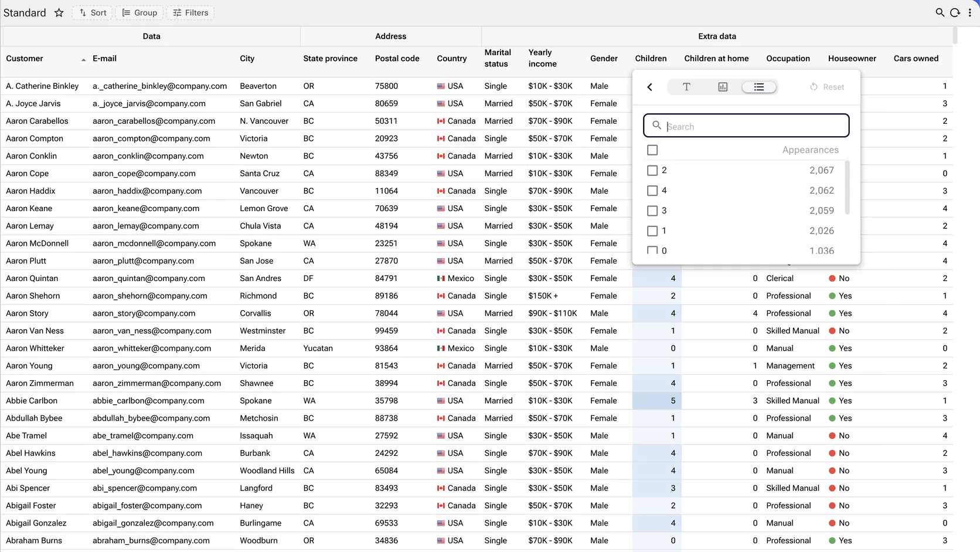The height and width of the screenshot is (552, 980).
Task: Click the page vertical scrollbar
Action: 955,35
